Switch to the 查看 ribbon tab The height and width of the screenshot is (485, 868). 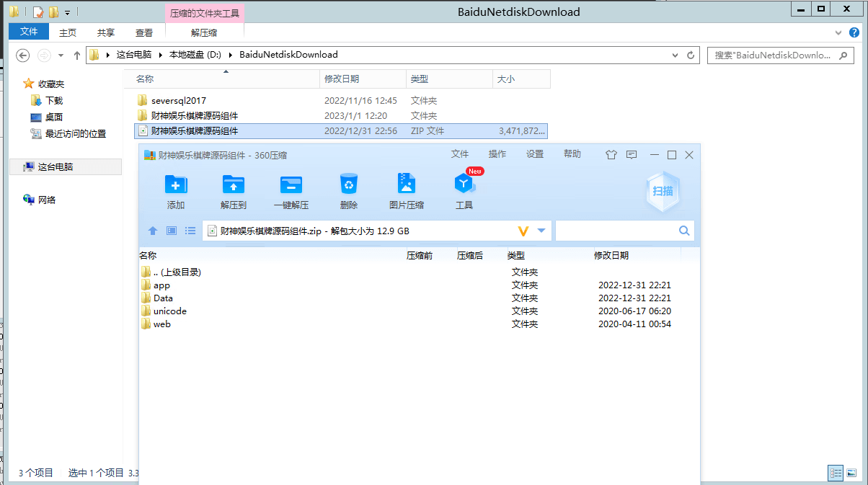144,32
